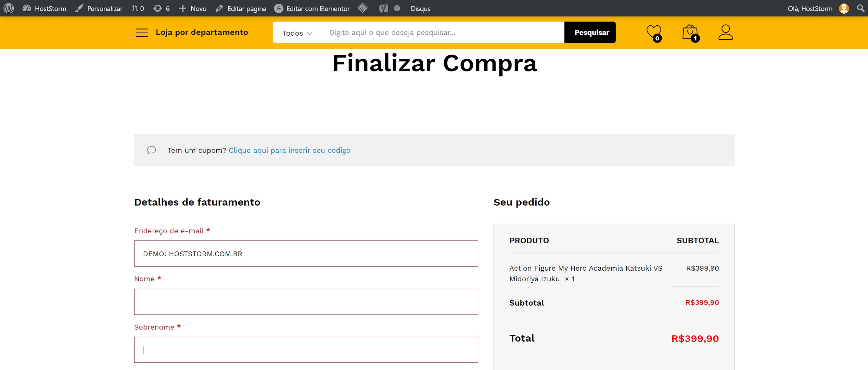Screen dimensions: 868x370
Task: Click the diamond-shaped plugin icon in admin bar
Action: (x=363, y=8)
